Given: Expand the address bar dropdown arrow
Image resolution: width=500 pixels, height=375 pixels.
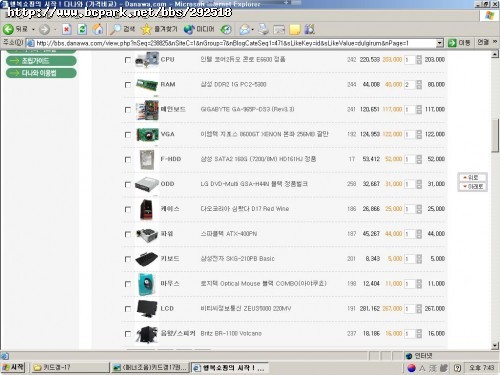Looking at the screenshot, I should pyautogui.click(x=440, y=43).
